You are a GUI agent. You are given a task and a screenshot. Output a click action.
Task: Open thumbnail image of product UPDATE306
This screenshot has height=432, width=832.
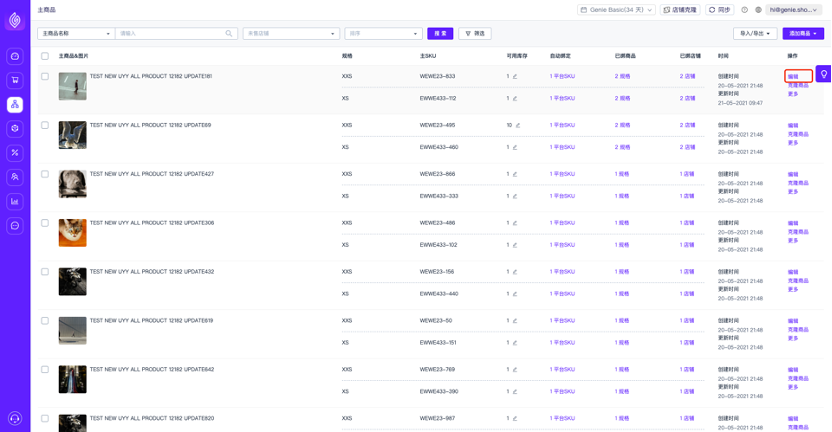[x=72, y=233]
